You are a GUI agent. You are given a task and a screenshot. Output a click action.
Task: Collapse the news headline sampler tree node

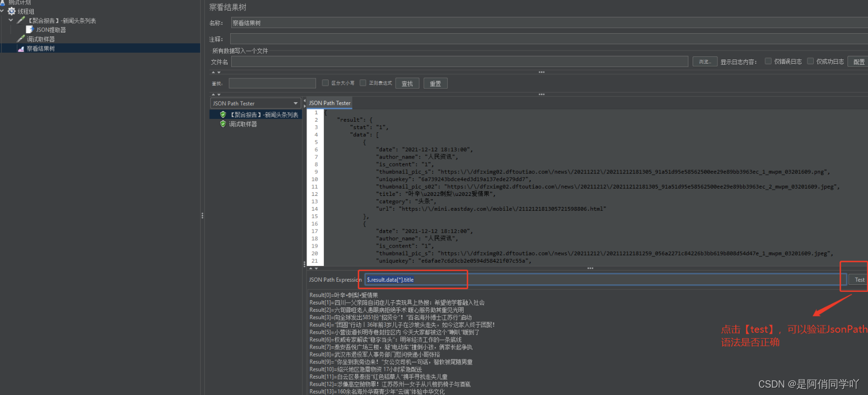point(11,20)
